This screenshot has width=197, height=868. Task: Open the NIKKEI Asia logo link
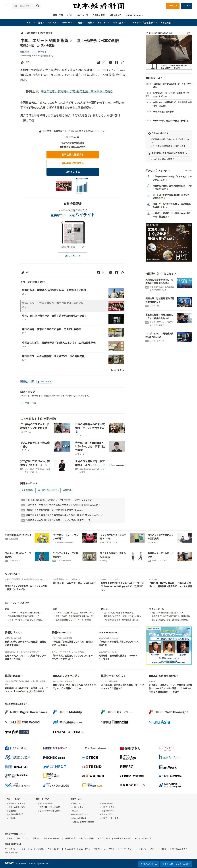pyautogui.click(x=159, y=722)
